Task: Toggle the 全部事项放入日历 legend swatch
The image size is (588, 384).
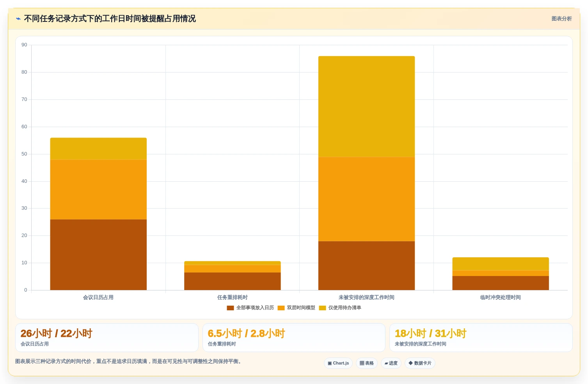Action: tap(230, 308)
